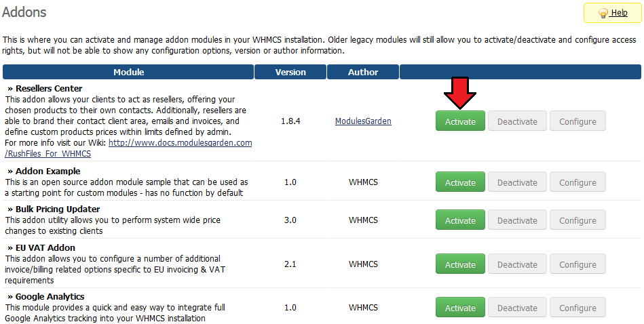
Task: Select the Bulk Pricing Updater title
Action: [x=58, y=209]
